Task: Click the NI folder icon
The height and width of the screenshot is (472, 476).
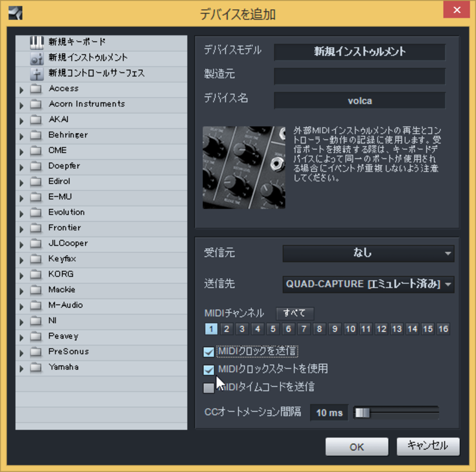Action: tap(36, 321)
